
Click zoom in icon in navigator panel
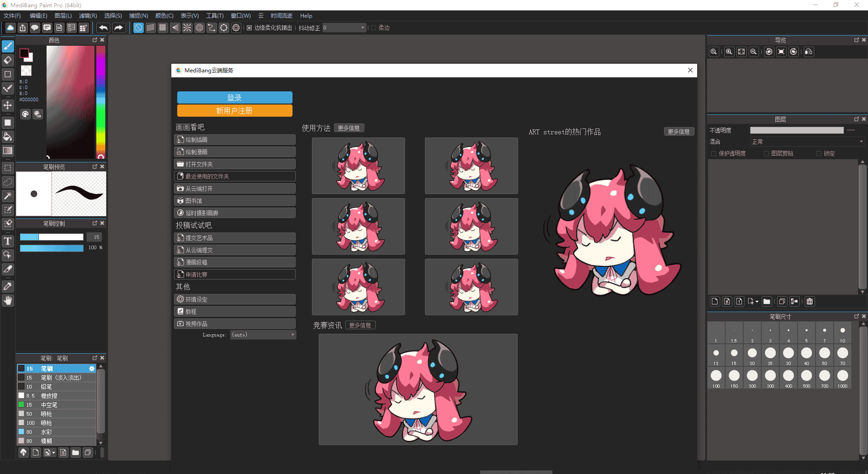pyautogui.click(x=729, y=52)
